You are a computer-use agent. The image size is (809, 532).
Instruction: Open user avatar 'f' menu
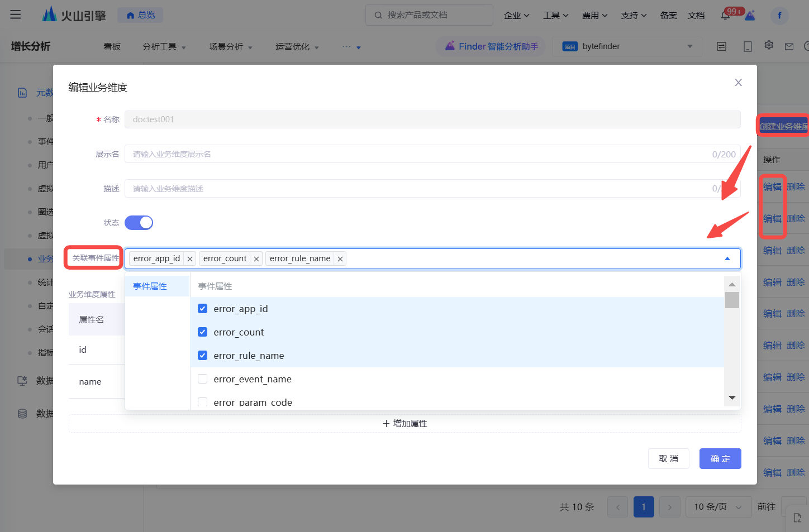(x=779, y=15)
